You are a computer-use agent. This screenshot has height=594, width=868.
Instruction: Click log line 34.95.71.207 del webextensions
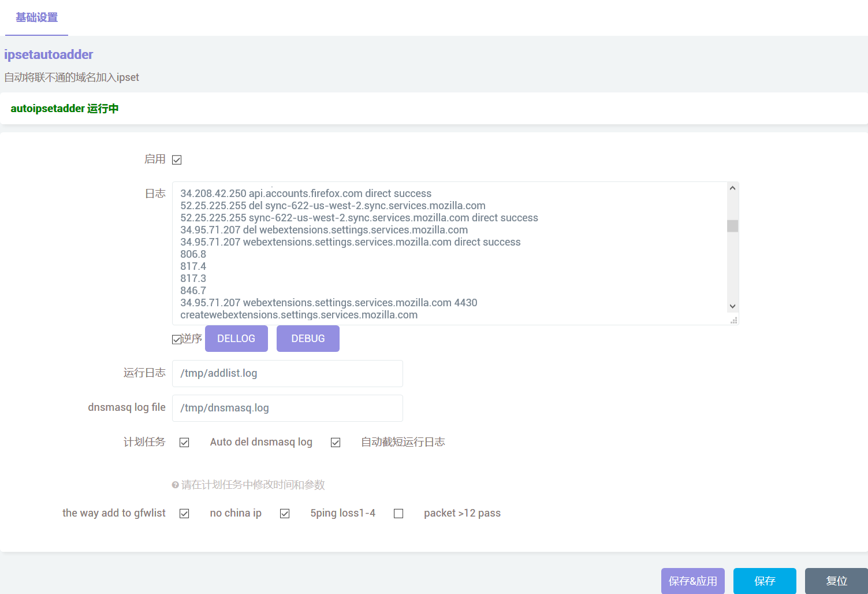pos(324,230)
